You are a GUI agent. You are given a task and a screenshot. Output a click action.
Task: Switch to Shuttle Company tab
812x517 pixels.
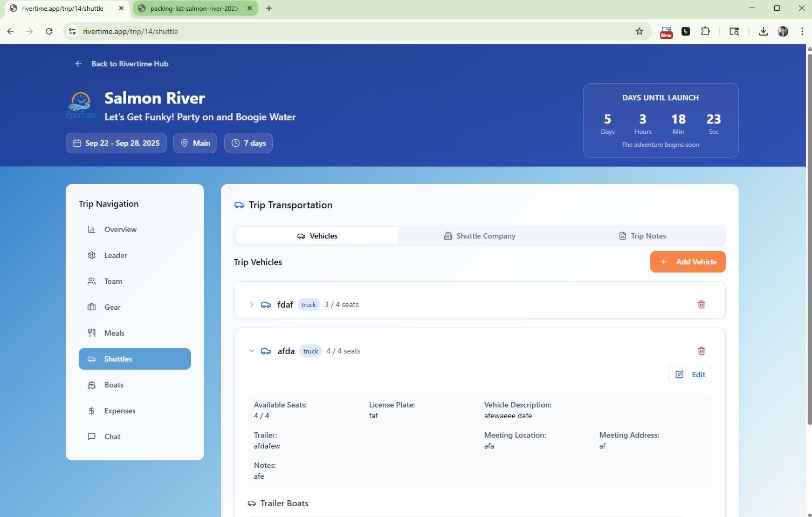479,236
